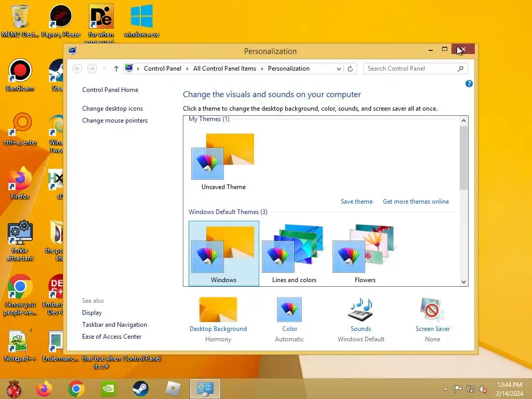Image resolution: width=532 pixels, height=399 pixels.
Task: Click the Roblox icon in taskbar
Action: (172, 389)
